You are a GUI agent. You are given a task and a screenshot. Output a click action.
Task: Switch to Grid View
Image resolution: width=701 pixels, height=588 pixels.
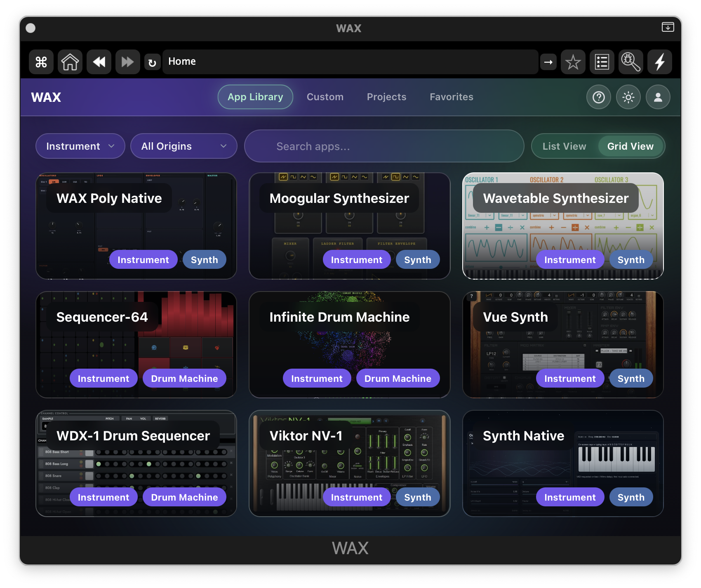(x=630, y=146)
